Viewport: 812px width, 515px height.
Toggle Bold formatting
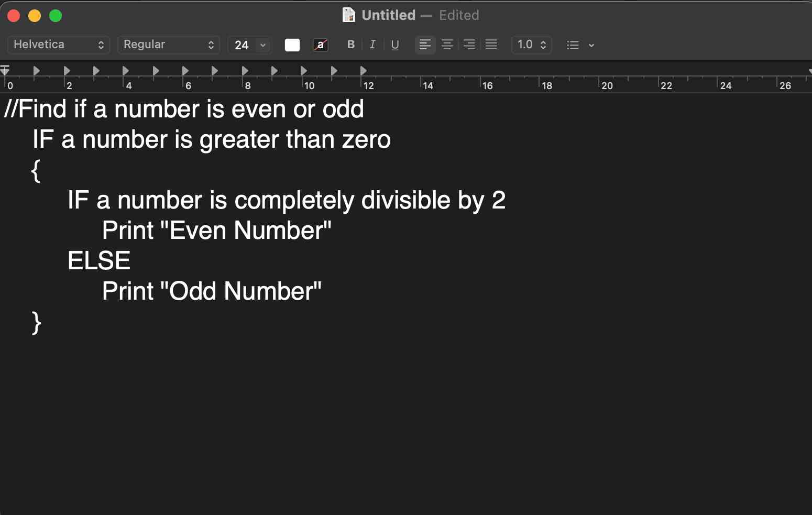(351, 45)
